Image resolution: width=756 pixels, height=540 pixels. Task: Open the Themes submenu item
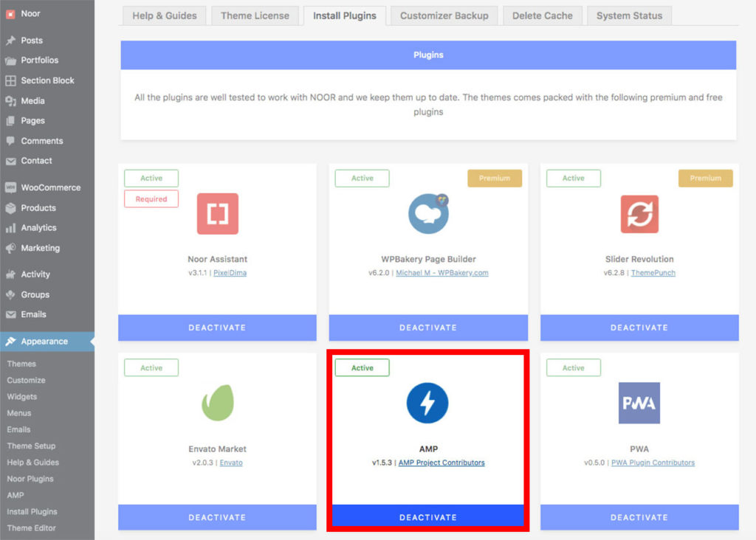[21, 364]
